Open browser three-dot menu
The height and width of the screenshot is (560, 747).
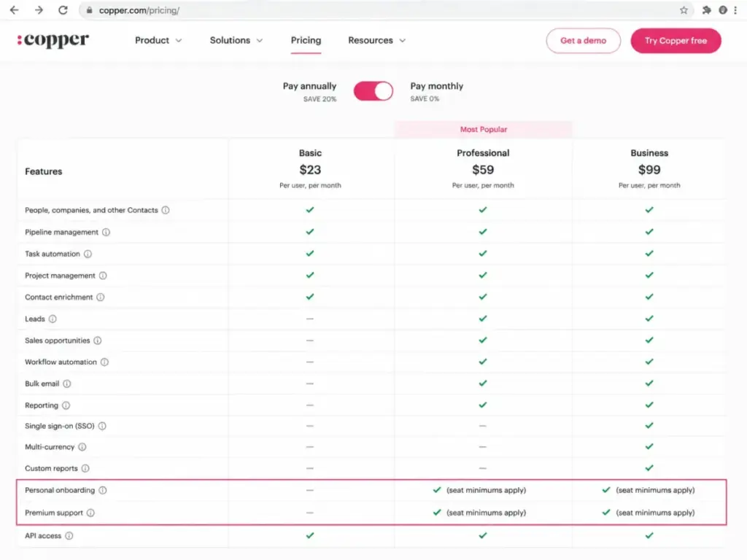(x=735, y=10)
